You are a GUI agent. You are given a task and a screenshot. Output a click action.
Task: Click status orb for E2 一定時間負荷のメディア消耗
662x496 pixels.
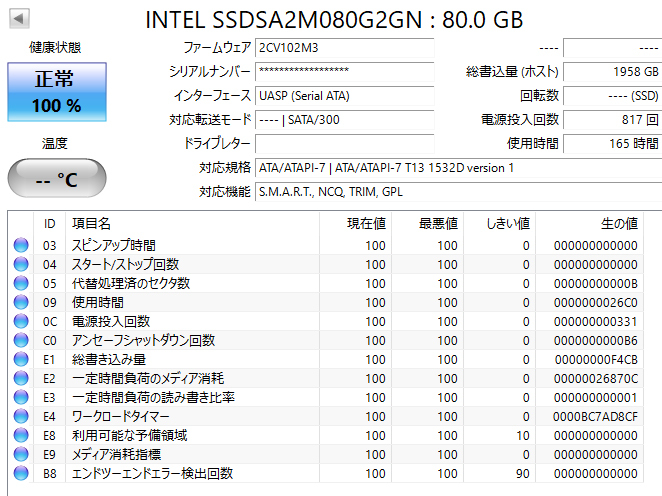21,378
